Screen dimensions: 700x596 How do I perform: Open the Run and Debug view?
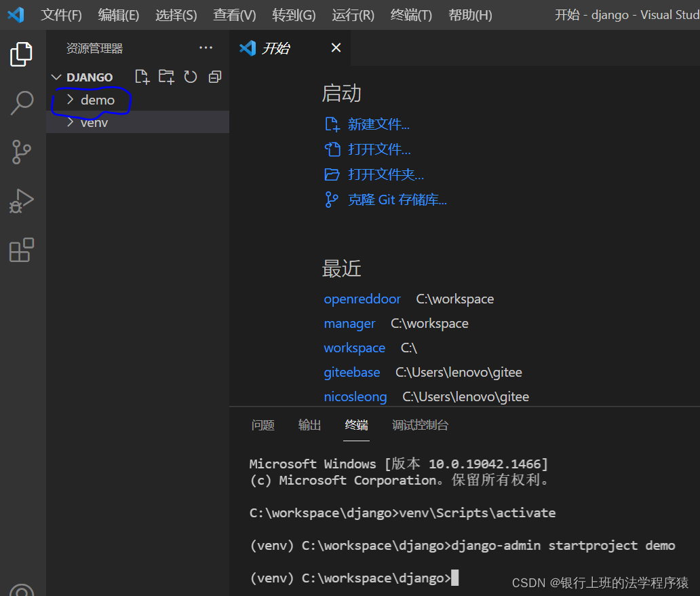point(22,201)
